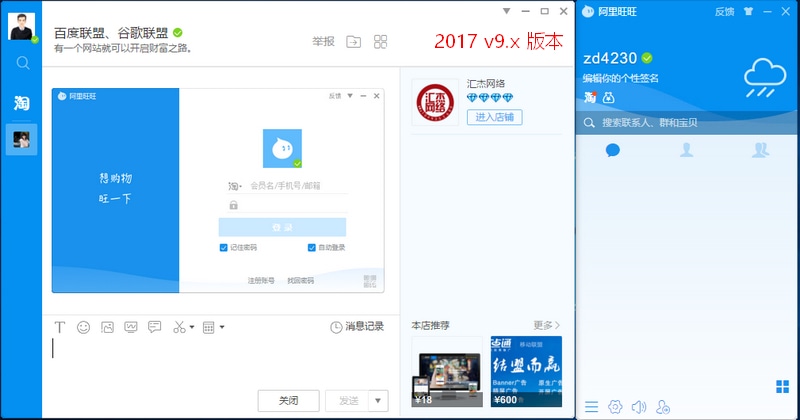The width and height of the screenshot is (800, 420).
Task: Click the search icon in chat sidebar
Action: (x=22, y=63)
